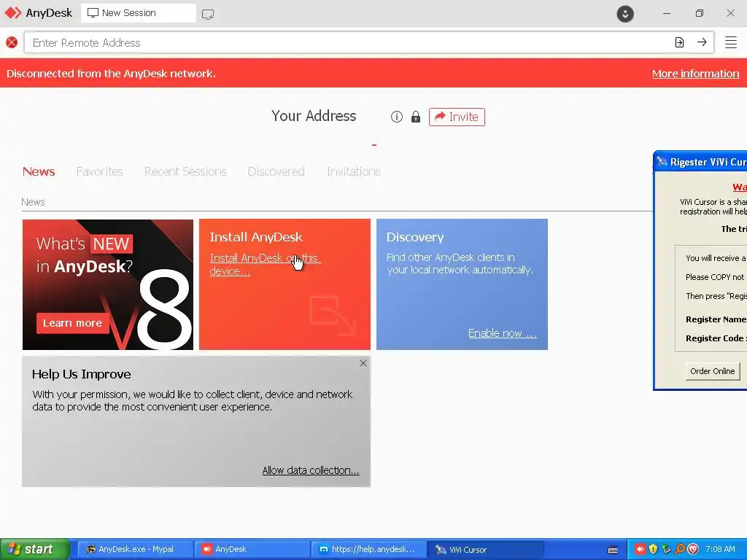Click the red shield tray icon

click(693, 549)
